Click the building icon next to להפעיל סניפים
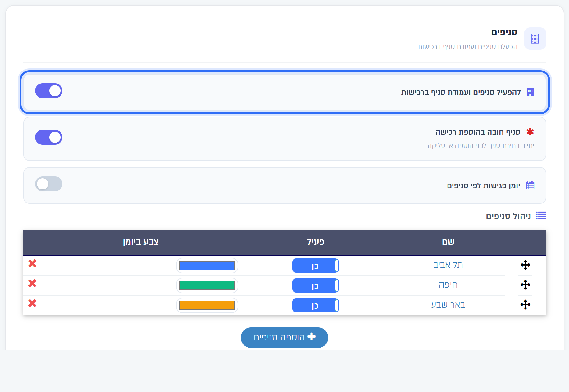The width and height of the screenshot is (569, 392). point(530,92)
